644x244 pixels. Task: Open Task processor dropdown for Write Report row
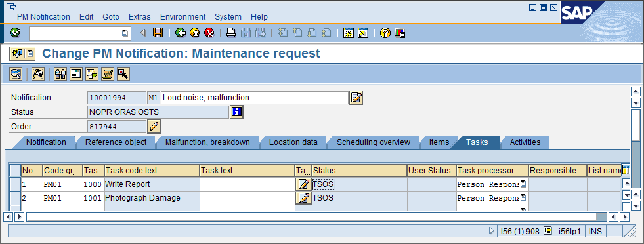523,184
